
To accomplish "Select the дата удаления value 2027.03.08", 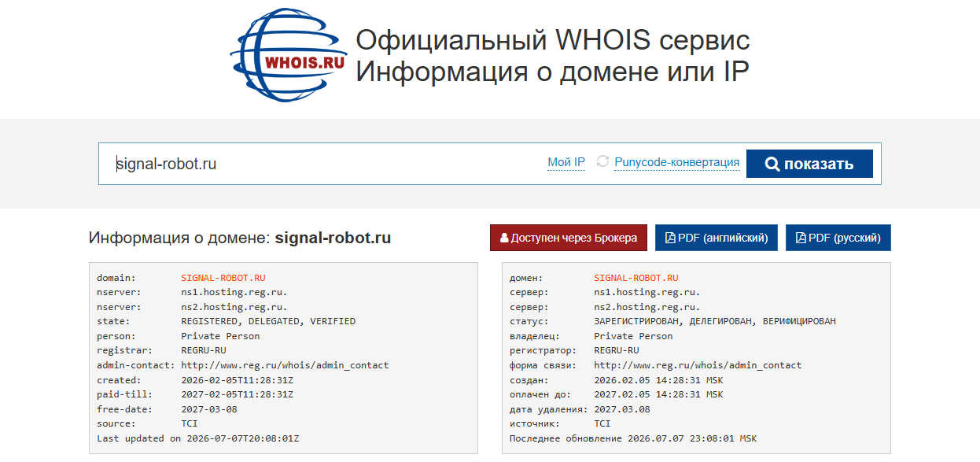I will (622, 408).
